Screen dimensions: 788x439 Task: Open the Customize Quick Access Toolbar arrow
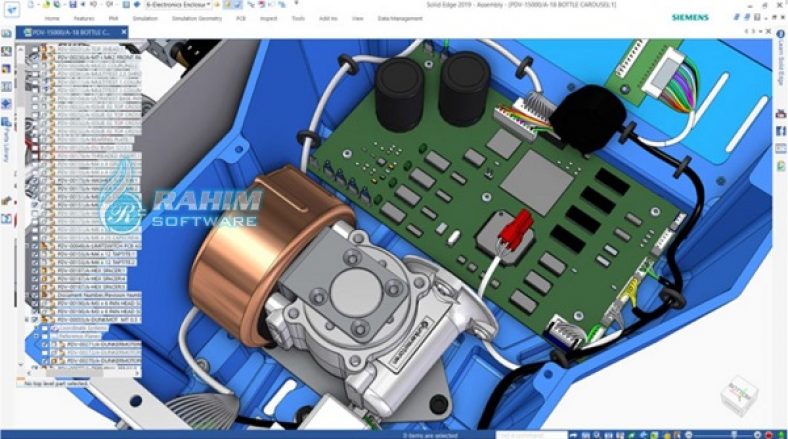297,4
